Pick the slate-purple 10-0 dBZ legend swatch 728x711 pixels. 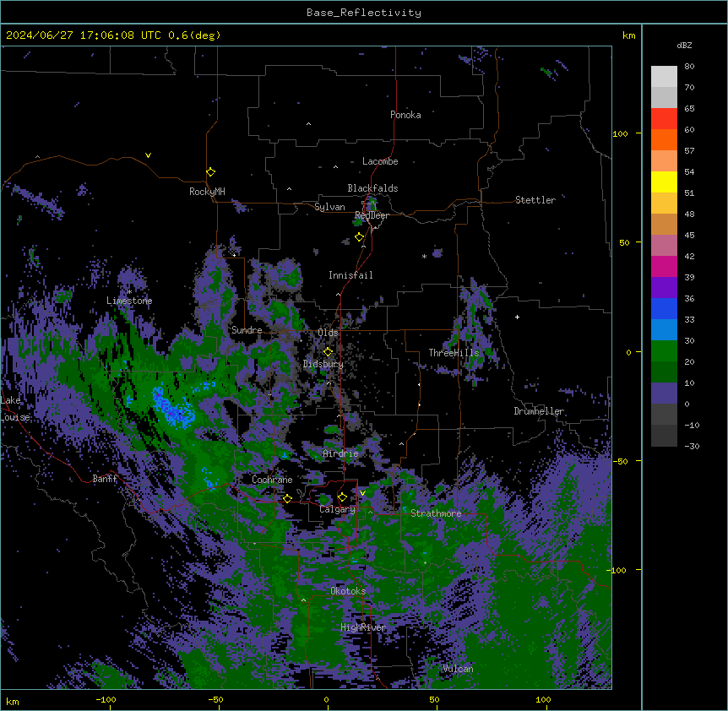click(x=664, y=393)
